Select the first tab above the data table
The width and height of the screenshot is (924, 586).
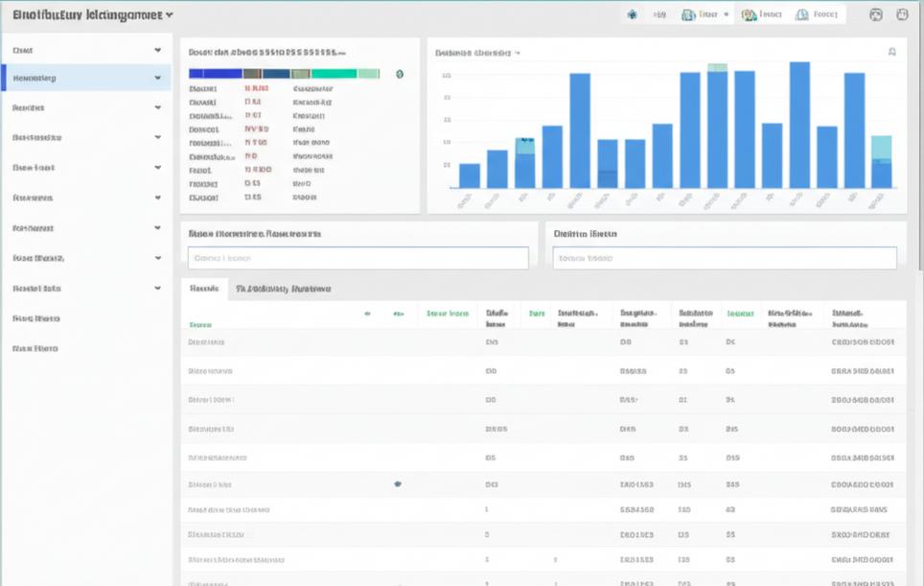pos(204,288)
